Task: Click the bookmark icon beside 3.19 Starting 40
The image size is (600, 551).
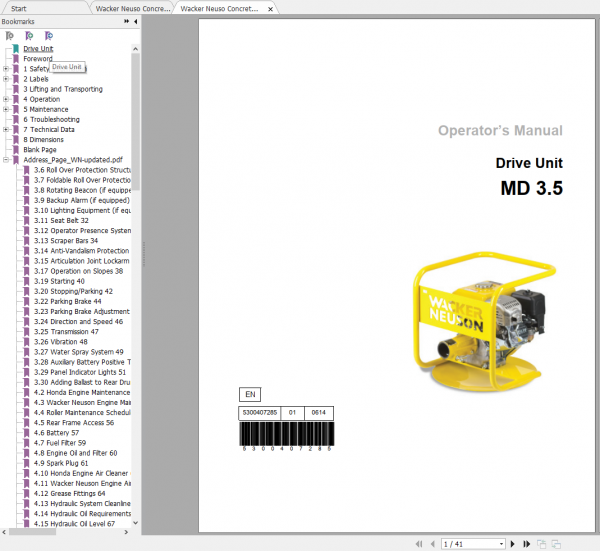Action: coord(26,281)
